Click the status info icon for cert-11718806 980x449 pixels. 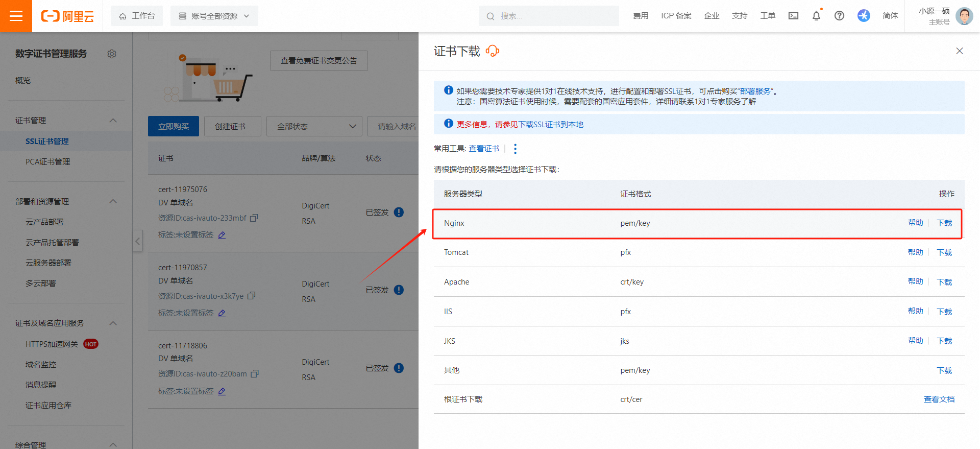(399, 368)
